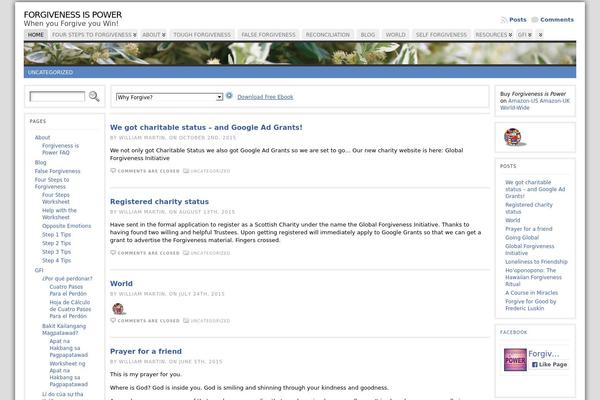Click the Download Free Ebook link
600x400 pixels.
click(265, 97)
